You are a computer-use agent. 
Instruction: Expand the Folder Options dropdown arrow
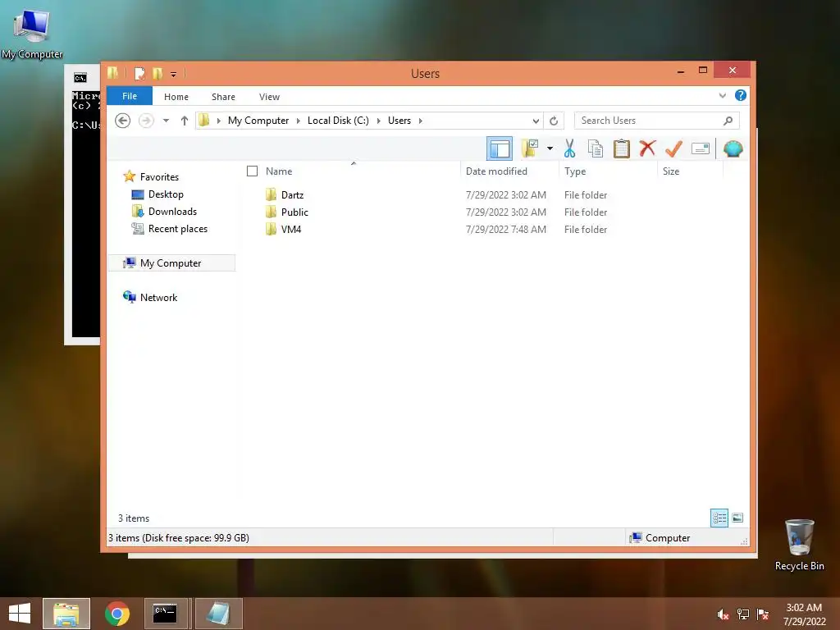[x=550, y=148]
